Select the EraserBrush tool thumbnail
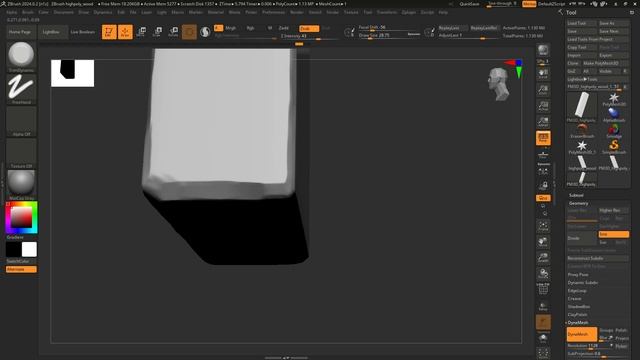640x360 pixels. [582, 131]
